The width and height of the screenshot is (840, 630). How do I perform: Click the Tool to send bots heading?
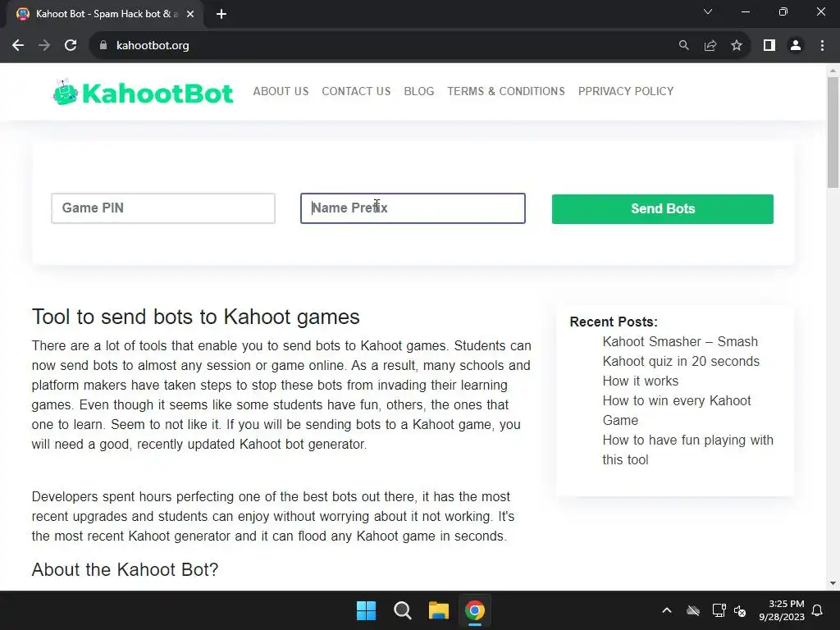pos(195,317)
